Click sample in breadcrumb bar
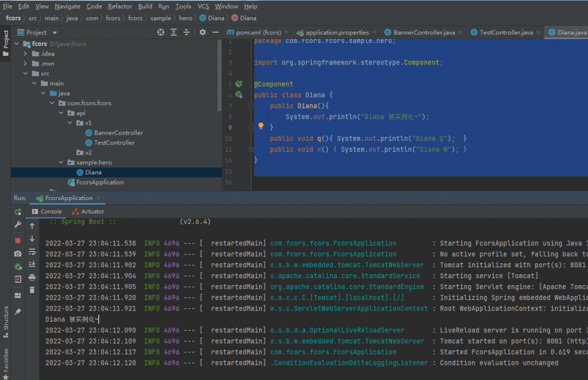This screenshot has width=588, height=380. tap(161, 18)
